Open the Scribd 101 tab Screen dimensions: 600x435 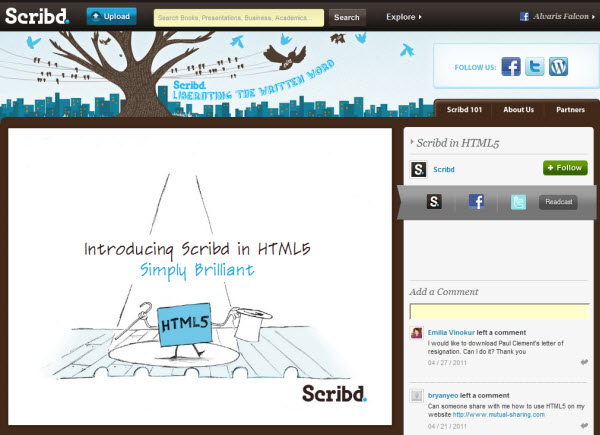click(464, 110)
